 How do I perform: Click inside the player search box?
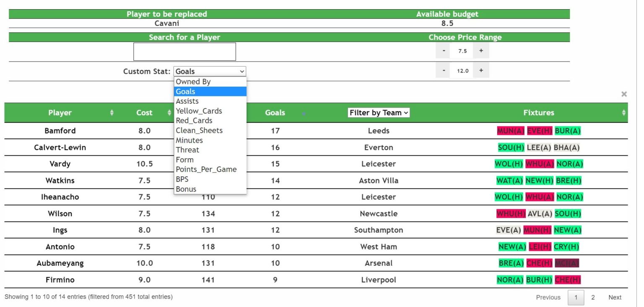184,51
